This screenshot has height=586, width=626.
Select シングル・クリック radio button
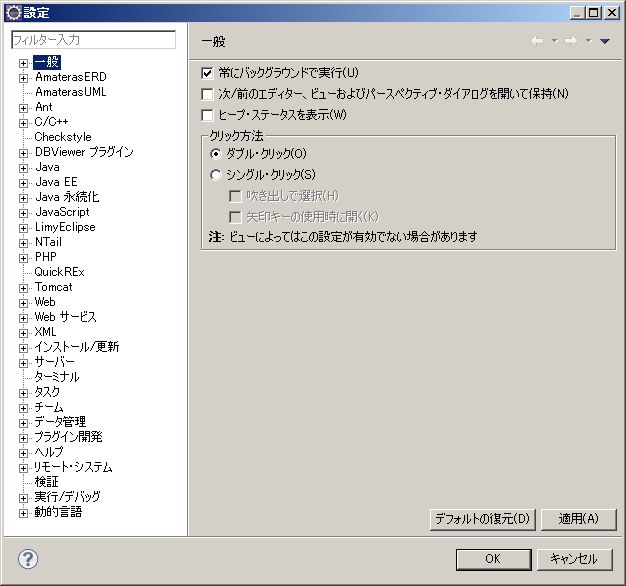216,175
